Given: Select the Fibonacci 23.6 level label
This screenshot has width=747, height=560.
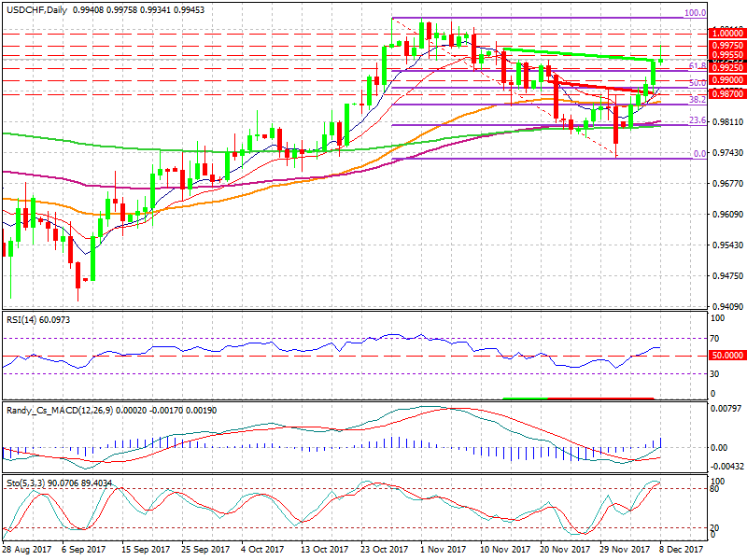Looking at the screenshot, I should (x=696, y=120).
